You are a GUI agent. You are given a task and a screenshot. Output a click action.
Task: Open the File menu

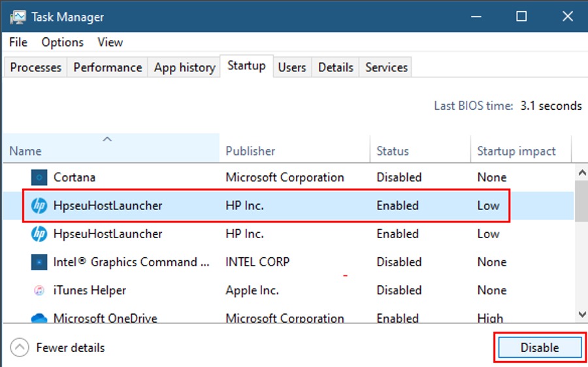[18, 42]
